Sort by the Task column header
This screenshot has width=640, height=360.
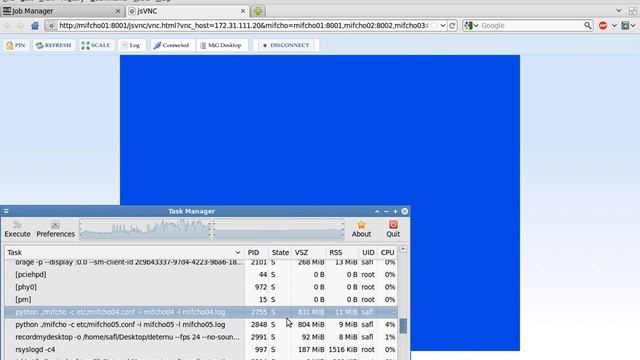pyautogui.click(x=124, y=253)
